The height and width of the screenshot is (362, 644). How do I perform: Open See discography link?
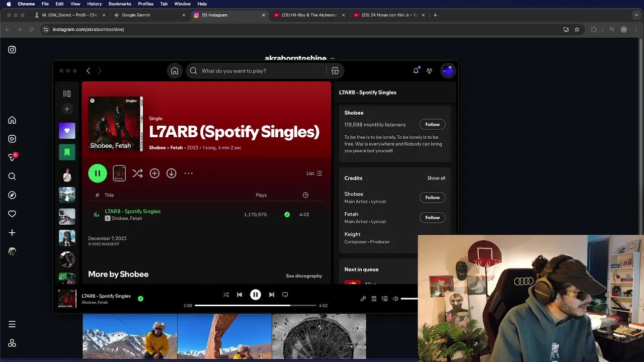[x=304, y=276]
